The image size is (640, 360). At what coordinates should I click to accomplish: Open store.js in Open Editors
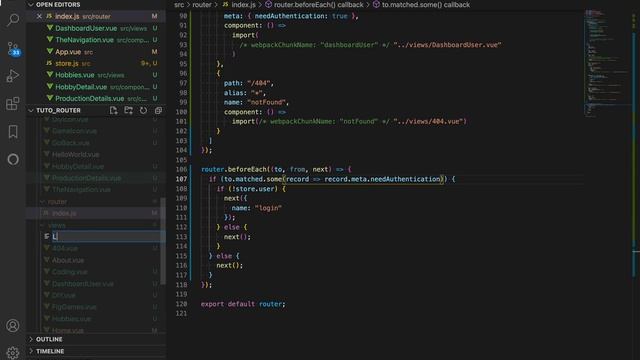[96, 63]
